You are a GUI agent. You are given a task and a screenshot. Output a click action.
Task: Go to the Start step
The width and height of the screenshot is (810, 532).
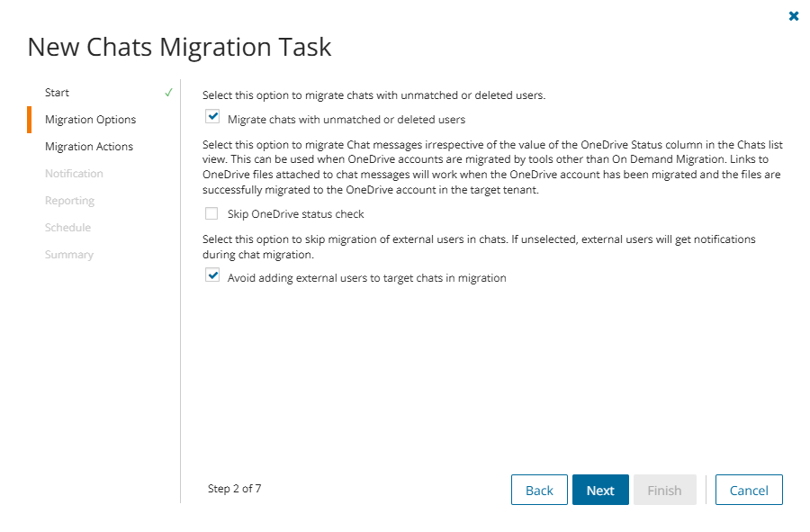(57, 93)
